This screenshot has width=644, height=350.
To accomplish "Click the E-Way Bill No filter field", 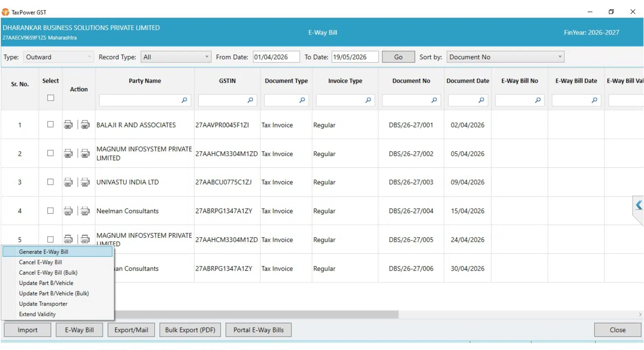I will tap(519, 100).
